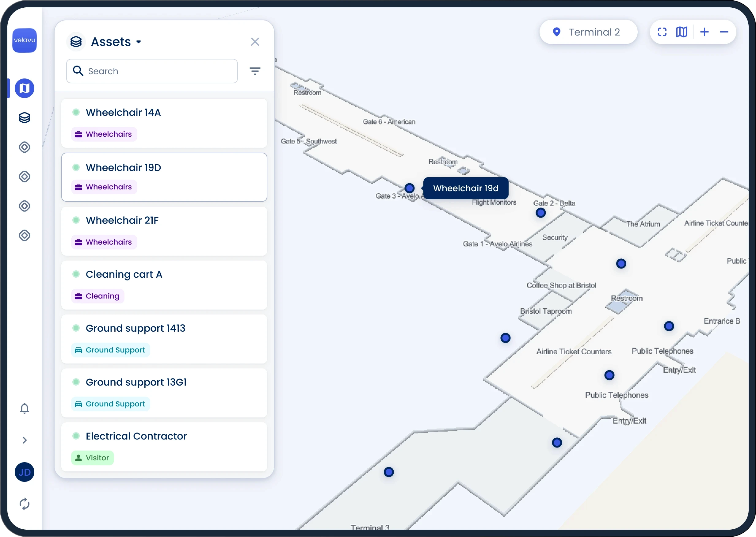Click the Coffee Shop at Bristol label

tap(561, 285)
